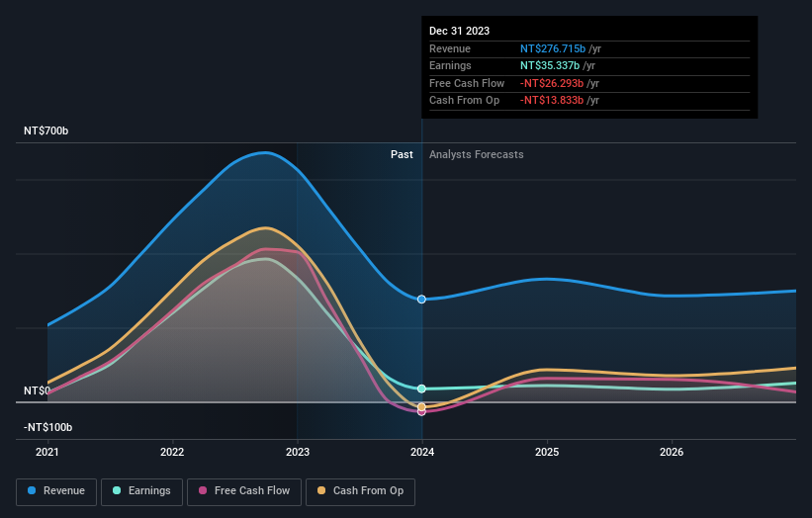Click the Earnings row label in tooltip
The image size is (812, 518).
[x=450, y=65]
